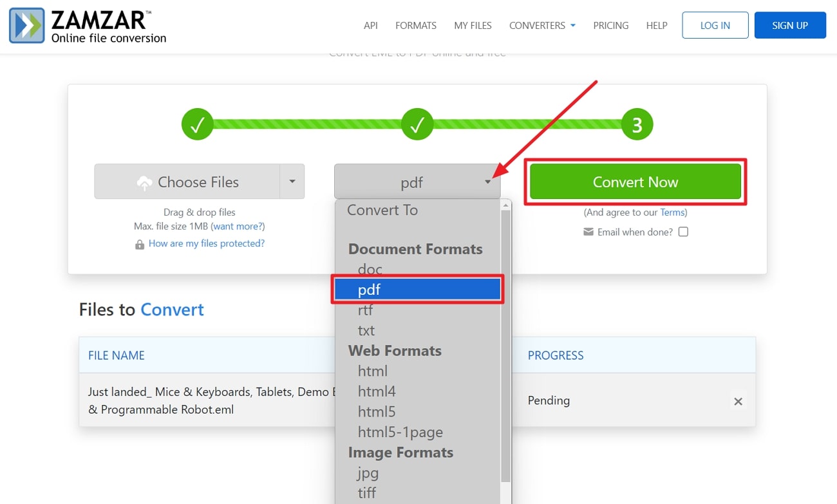837x504 pixels.
Task: Open the pdf format dropdown
Action: pyautogui.click(x=418, y=182)
